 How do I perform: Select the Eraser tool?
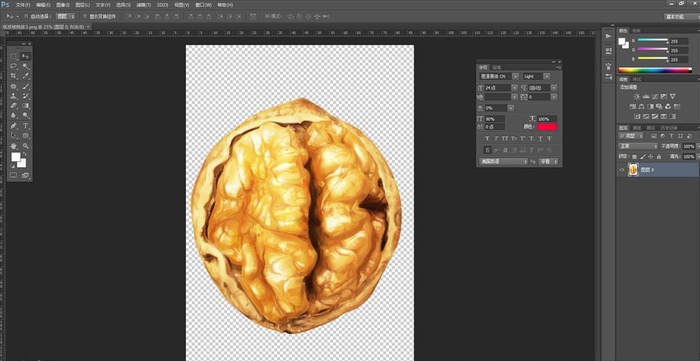pyautogui.click(x=13, y=106)
